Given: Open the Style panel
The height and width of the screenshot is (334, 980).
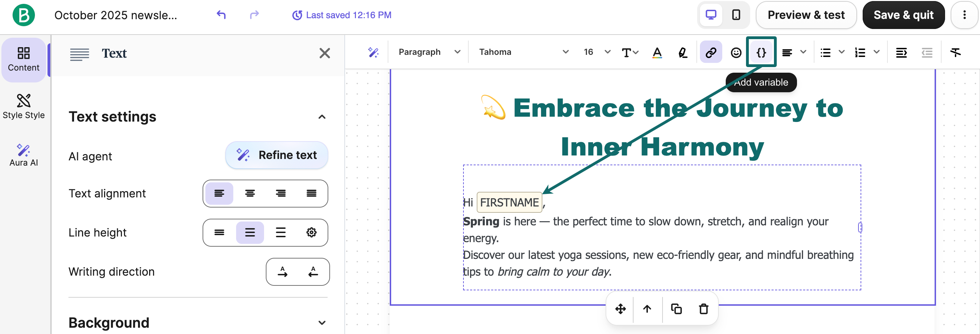Looking at the screenshot, I should [x=24, y=107].
